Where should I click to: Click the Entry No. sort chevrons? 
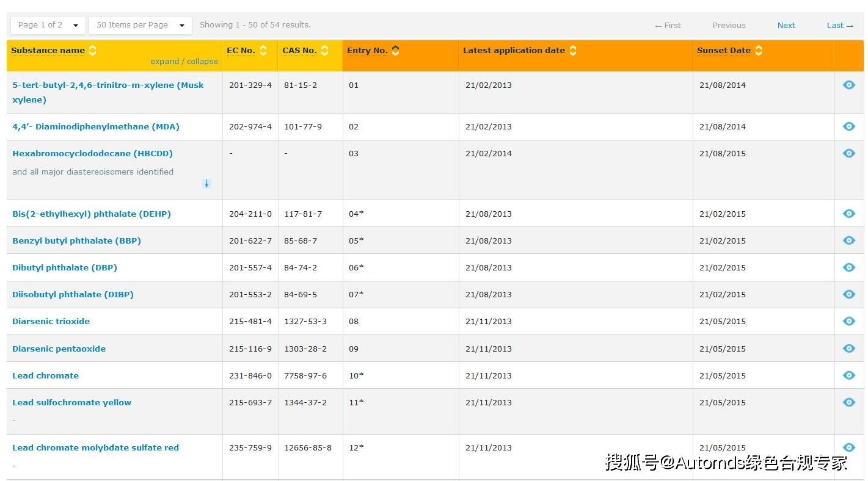395,50
